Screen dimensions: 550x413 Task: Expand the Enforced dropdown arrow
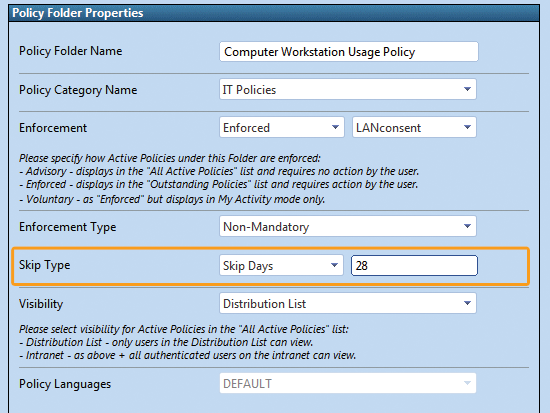(x=335, y=127)
